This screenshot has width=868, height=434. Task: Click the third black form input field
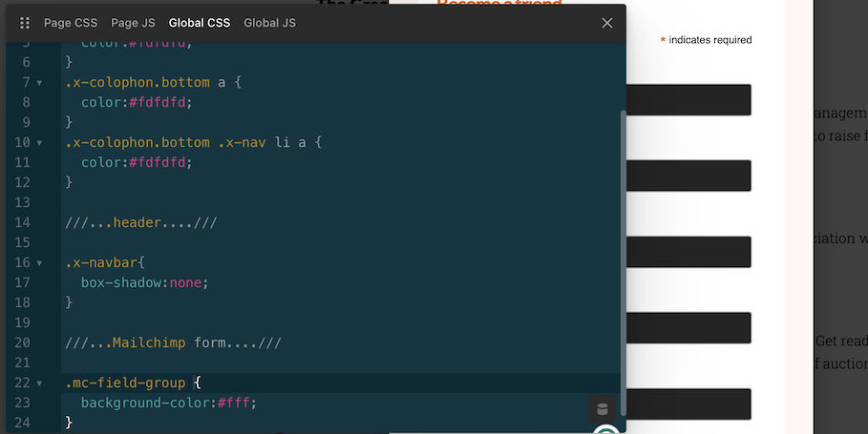(688, 252)
